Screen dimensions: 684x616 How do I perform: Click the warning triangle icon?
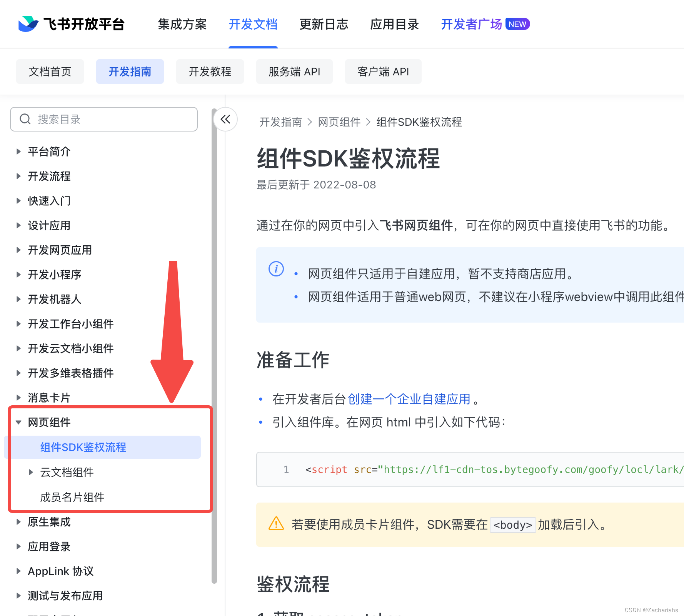pos(276,524)
